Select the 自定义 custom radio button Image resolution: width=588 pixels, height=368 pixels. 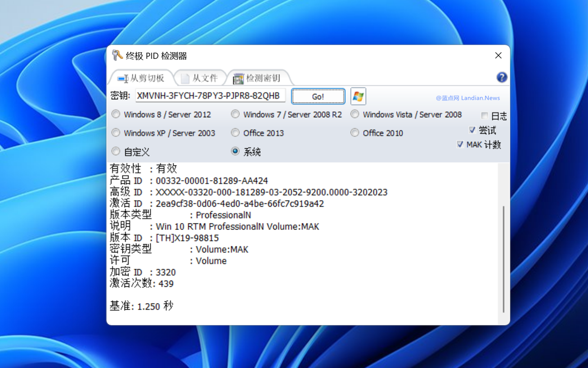[x=116, y=152]
